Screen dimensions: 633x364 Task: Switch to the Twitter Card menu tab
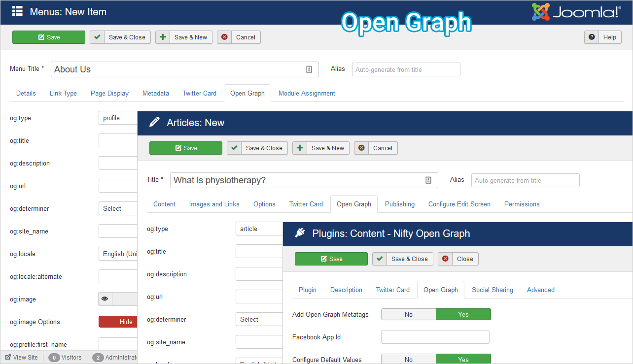tap(200, 93)
